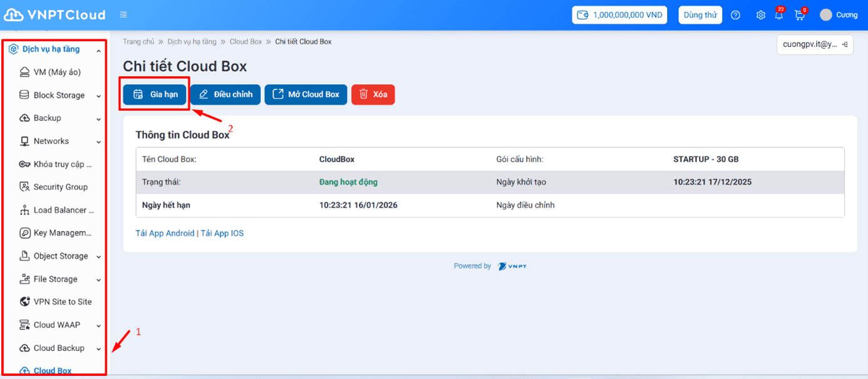Click the wallet balance 1,000,000,000 VND
868x379 pixels.
click(619, 15)
